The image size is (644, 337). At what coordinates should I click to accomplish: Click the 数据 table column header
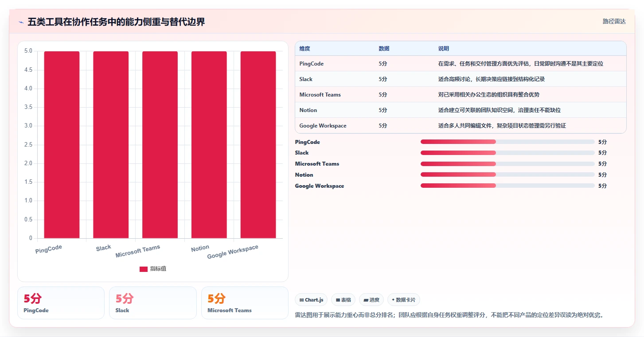(x=384, y=48)
